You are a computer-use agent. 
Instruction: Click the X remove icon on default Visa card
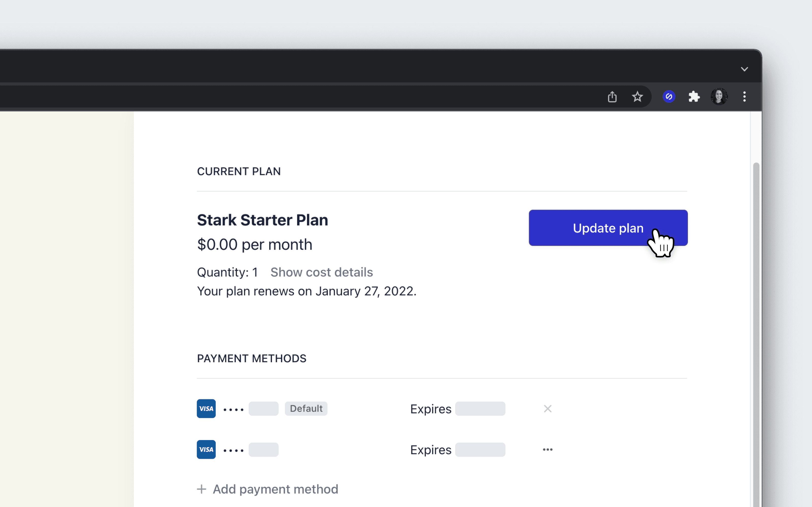(547, 408)
